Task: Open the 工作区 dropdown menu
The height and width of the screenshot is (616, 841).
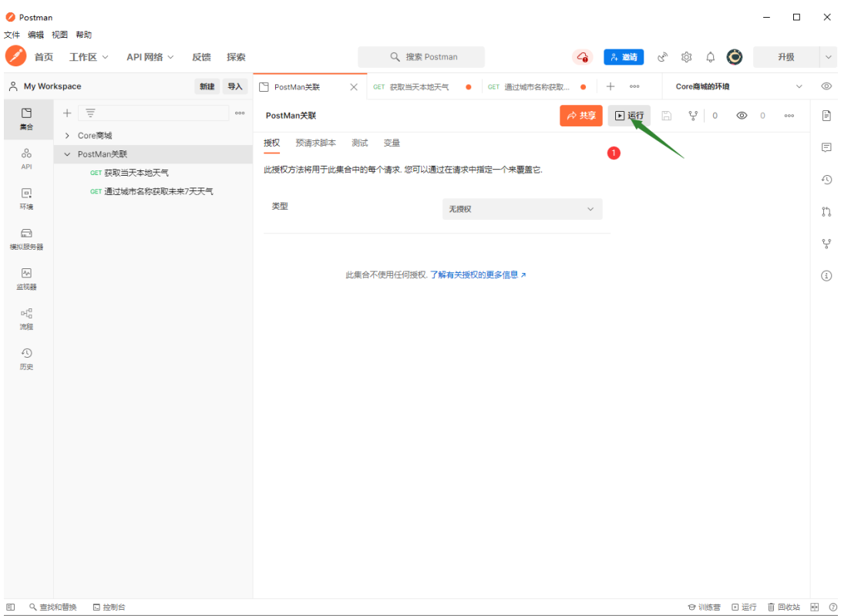Action: click(x=89, y=57)
